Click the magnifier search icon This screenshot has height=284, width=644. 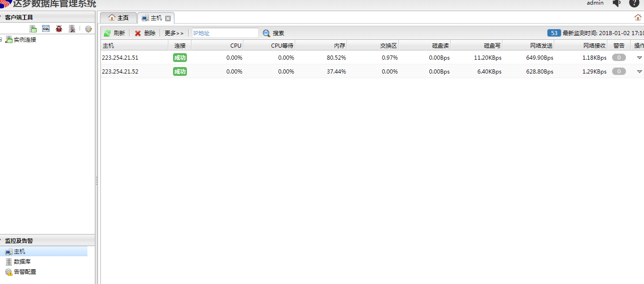click(x=266, y=33)
